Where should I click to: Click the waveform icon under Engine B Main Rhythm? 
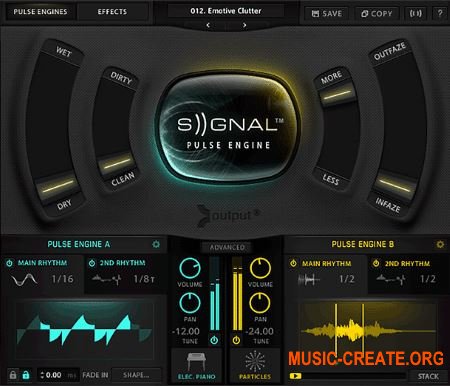(x=309, y=279)
